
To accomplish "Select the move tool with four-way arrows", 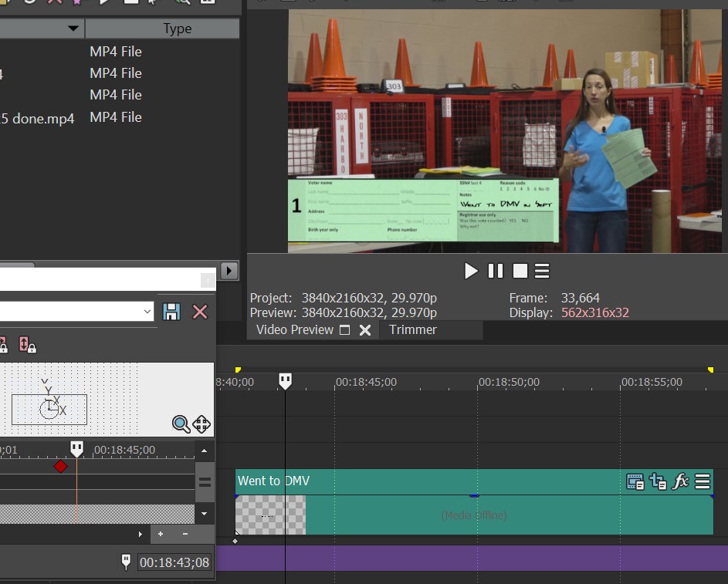I will 201,424.
